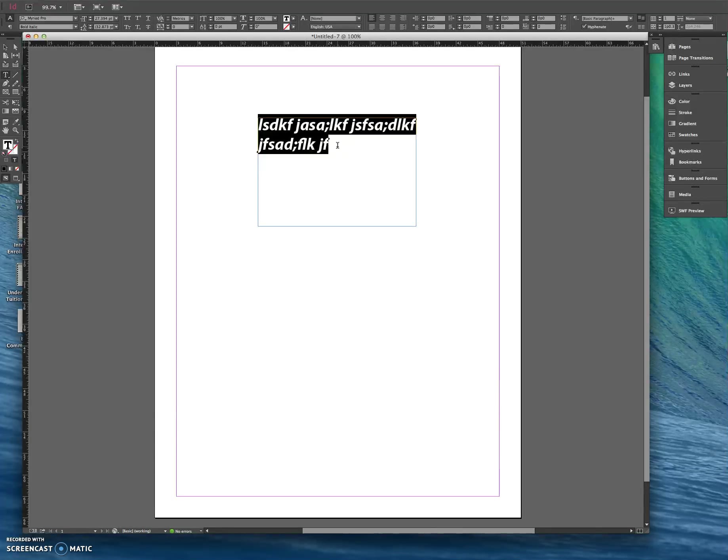Screen dimensions: 728x560
Task: Open the English: USA language dropdown
Action: pyautogui.click(x=358, y=27)
